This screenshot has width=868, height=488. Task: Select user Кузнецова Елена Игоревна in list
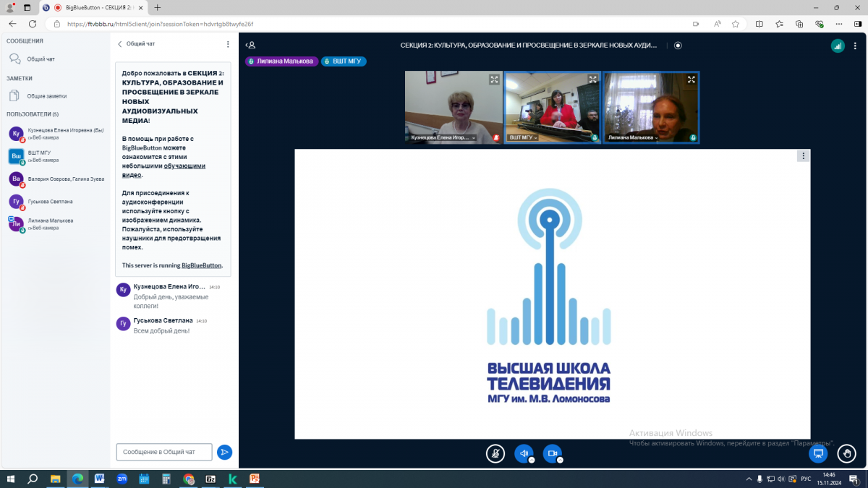[x=55, y=134]
